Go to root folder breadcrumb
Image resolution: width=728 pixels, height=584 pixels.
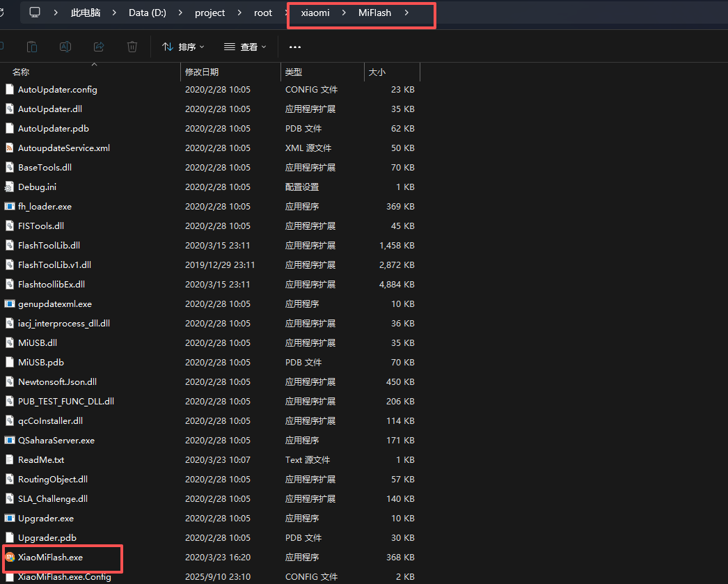click(x=263, y=13)
